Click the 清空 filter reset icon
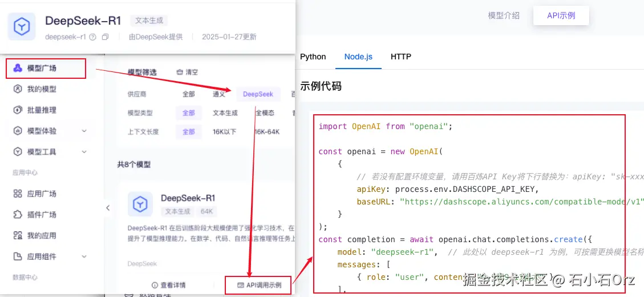The image size is (644, 297). [x=180, y=72]
